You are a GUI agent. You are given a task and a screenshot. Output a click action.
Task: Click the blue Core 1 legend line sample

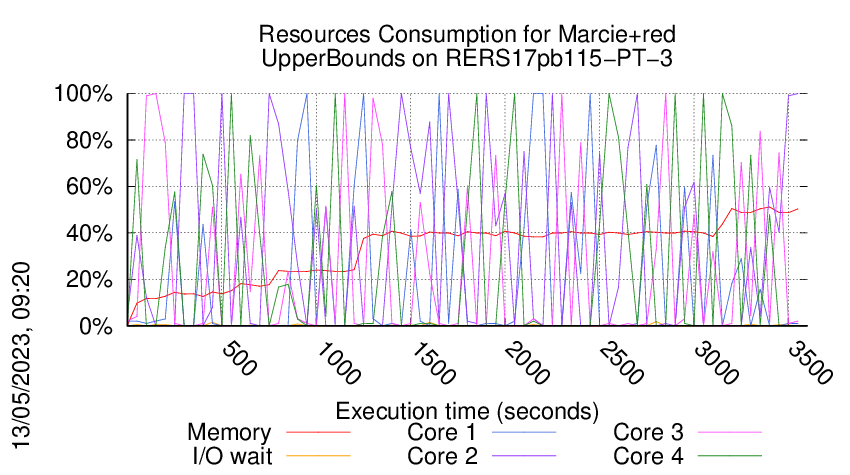(524, 432)
